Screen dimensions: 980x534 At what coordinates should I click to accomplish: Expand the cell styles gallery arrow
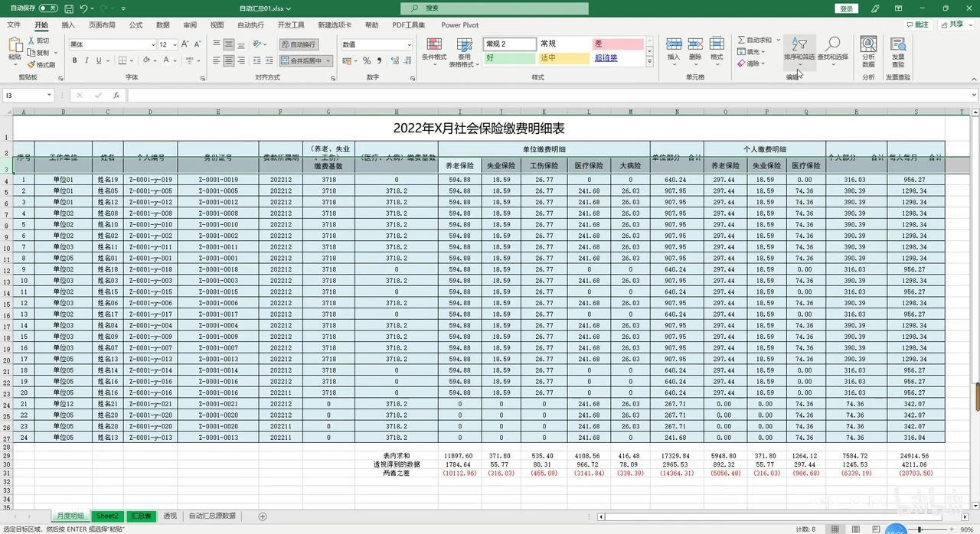tap(649, 61)
